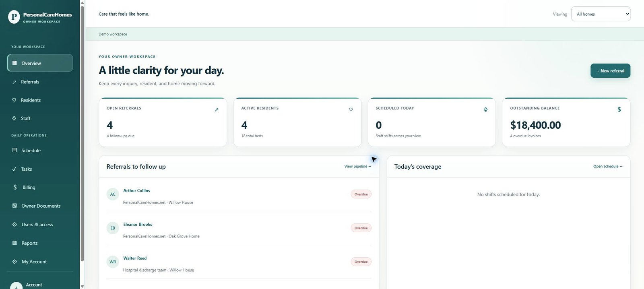644x289 pixels.
Task: Click the "4 follow-ups due" text
Action: (x=120, y=136)
